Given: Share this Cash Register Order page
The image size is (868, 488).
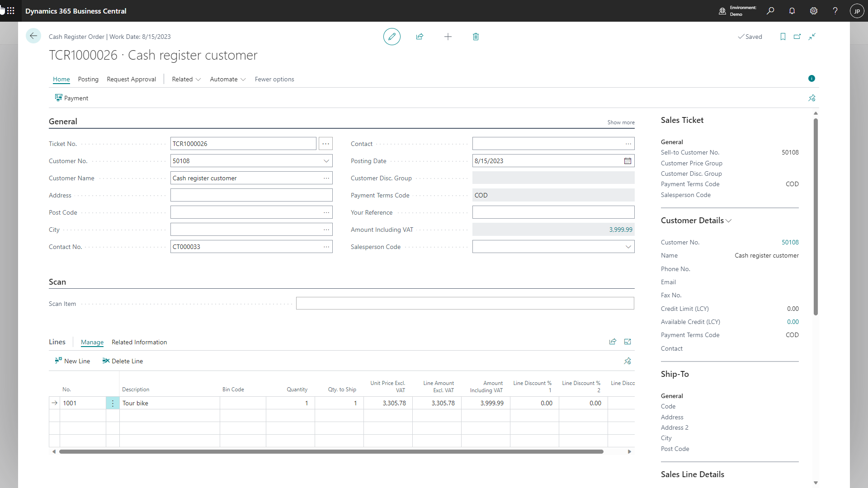Looking at the screenshot, I should tap(420, 37).
